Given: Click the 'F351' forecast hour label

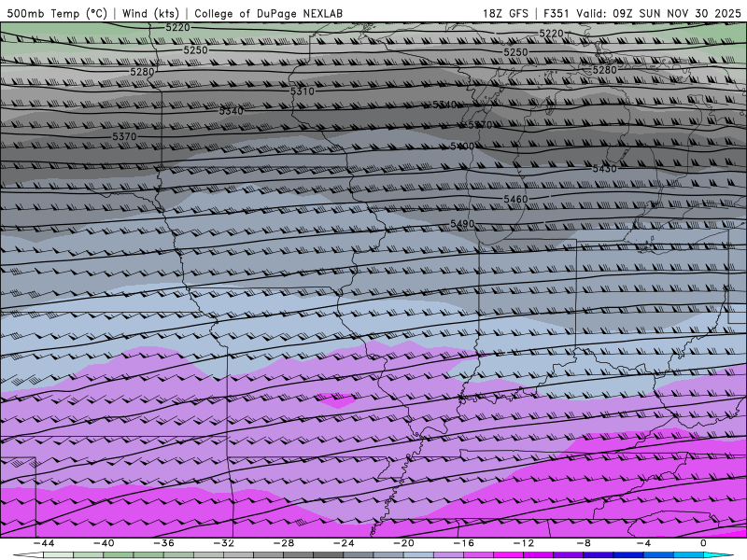Looking at the screenshot, I should [557, 13].
